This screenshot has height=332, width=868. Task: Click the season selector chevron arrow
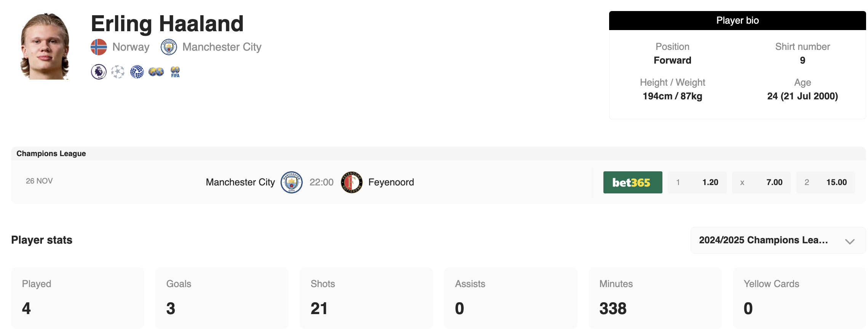point(850,241)
